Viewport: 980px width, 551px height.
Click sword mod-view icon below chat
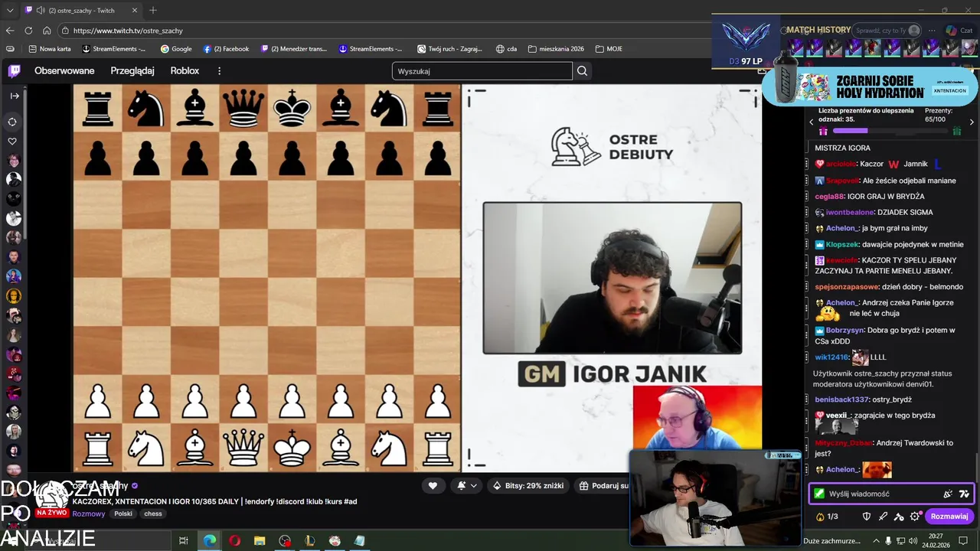883,517
